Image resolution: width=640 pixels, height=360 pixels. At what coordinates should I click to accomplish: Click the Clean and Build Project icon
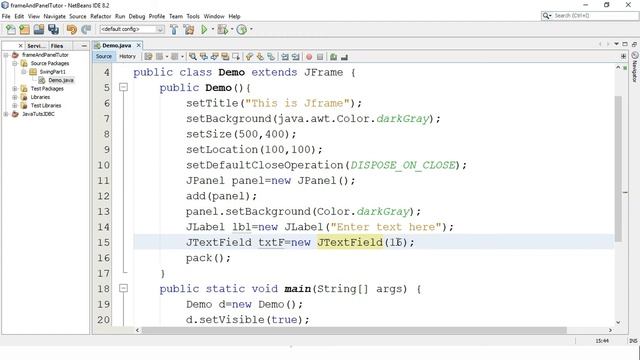pyautogui.click(x=189, y=29)
